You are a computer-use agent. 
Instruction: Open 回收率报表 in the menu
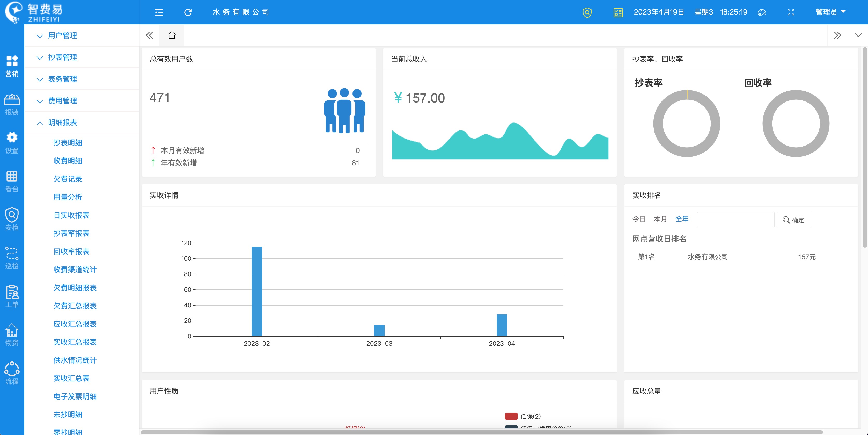click(71, 252)
